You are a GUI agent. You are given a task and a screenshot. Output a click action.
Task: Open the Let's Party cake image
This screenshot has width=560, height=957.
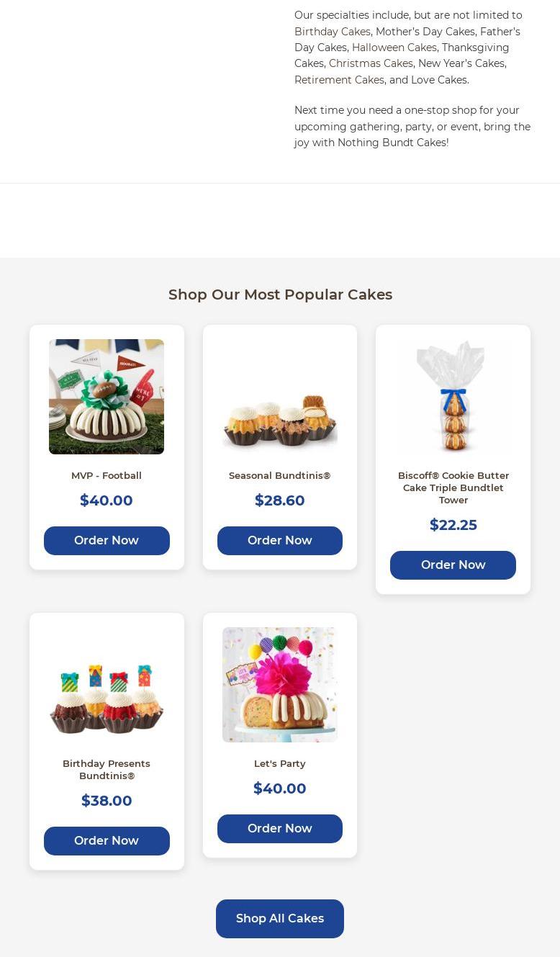tap(280, 685)
